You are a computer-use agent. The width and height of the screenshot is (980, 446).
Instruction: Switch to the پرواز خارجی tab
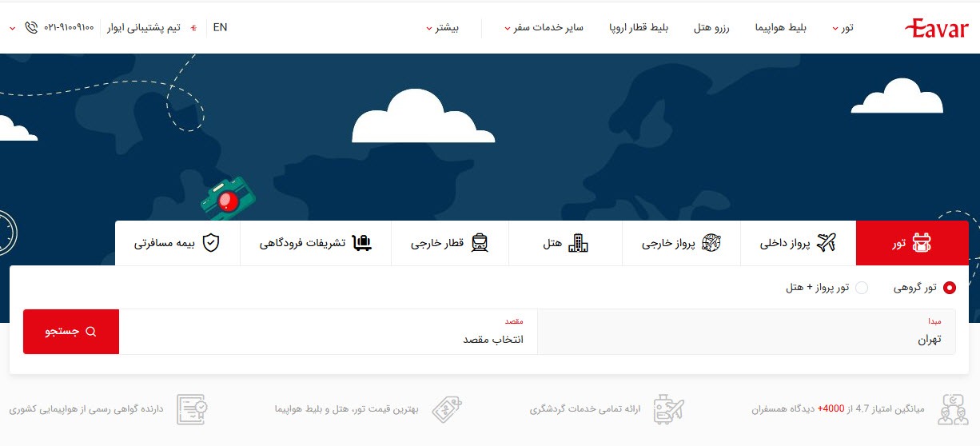pyautogui.click(x=681, y=243)
